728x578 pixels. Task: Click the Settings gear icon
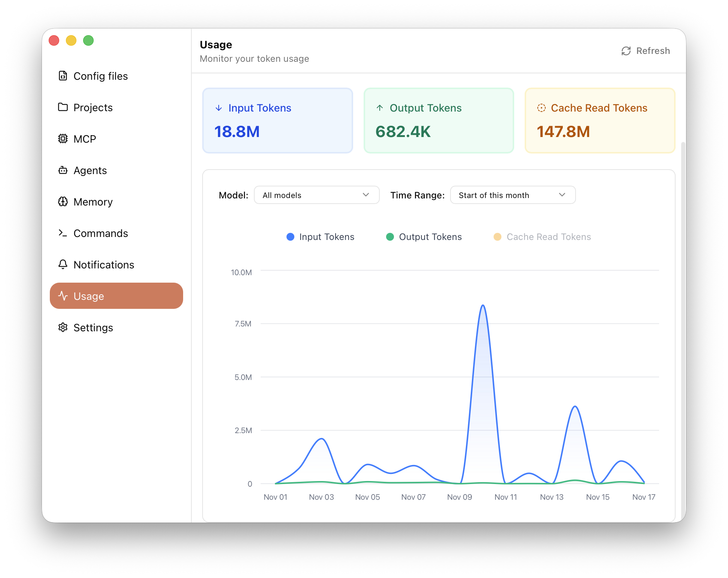pyautogui.click(x=63, y=328)
